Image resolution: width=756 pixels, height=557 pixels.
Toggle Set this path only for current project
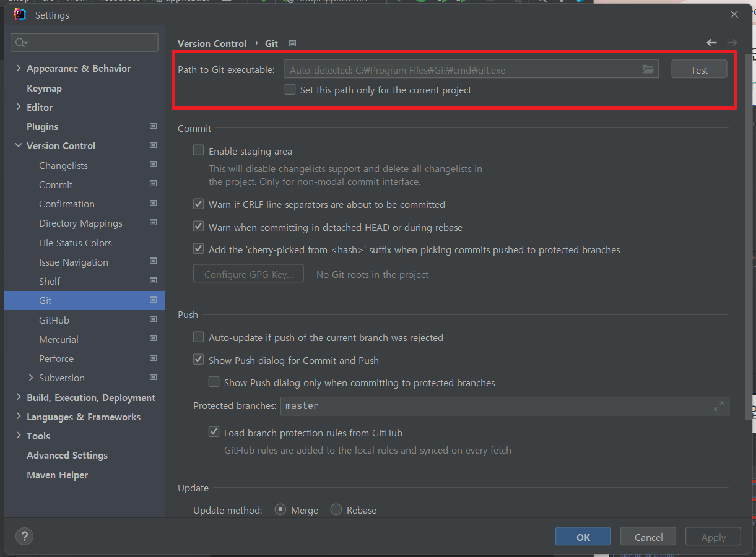tap(290, 89)
